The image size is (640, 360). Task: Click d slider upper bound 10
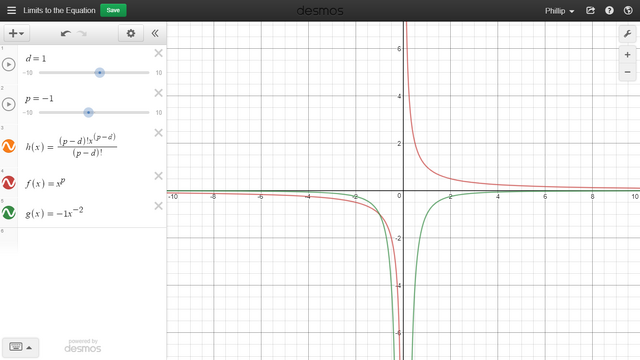(159, 73)
